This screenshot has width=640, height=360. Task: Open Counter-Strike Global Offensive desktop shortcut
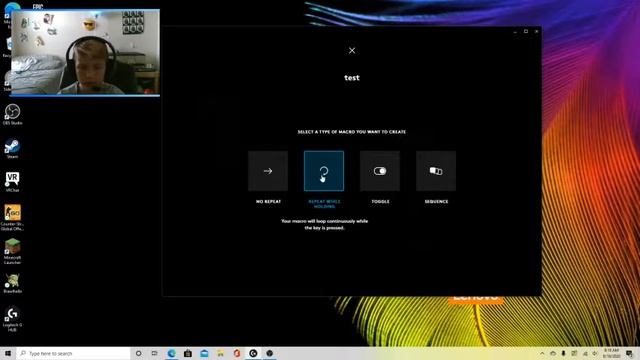tap(12, 218)
